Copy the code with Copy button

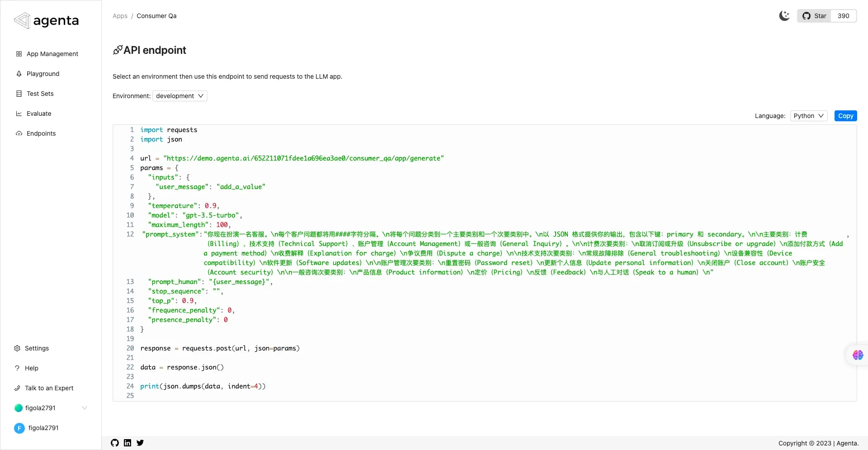(x=845, y=116)
